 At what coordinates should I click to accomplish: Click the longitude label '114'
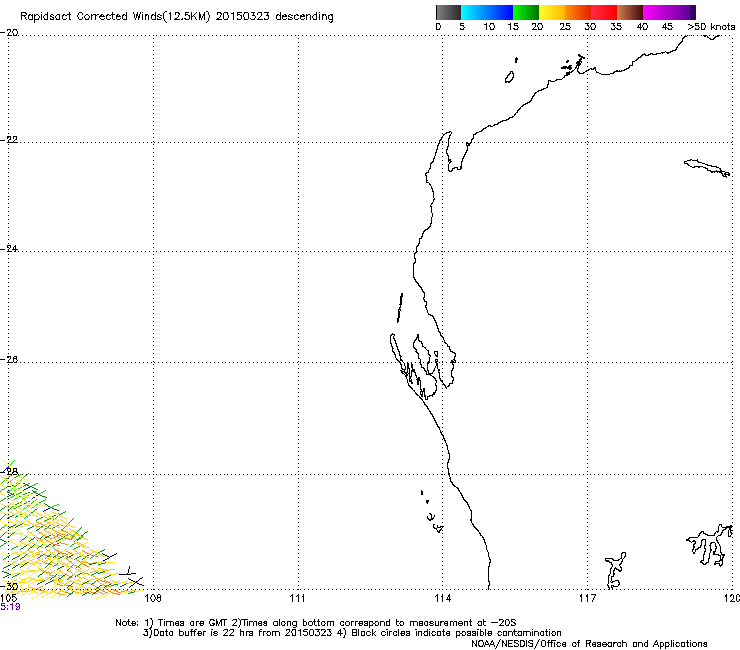442,599
